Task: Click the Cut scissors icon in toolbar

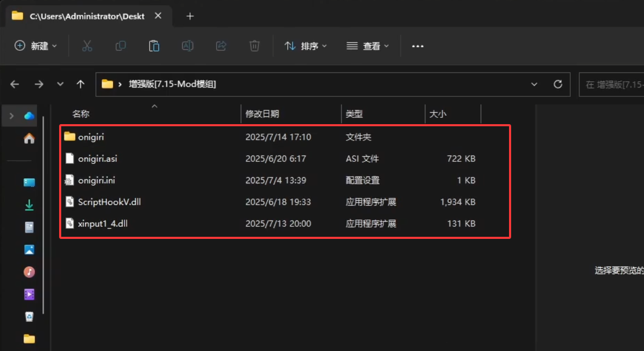Action: (87, 46)
